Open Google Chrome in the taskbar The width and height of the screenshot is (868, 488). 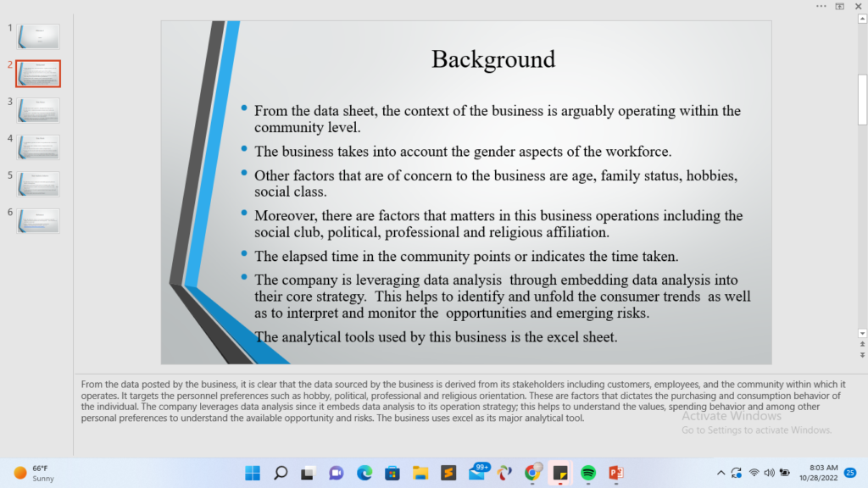(532, 473)
